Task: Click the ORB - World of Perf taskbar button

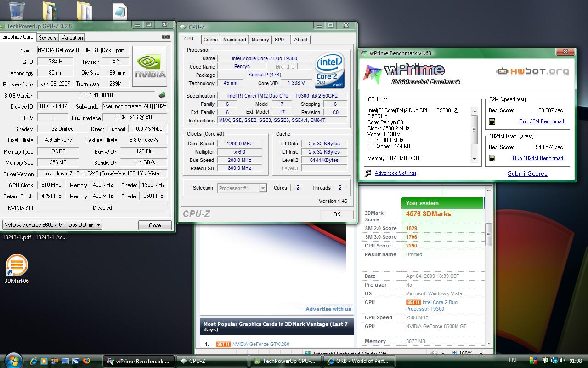Action: 359,361
